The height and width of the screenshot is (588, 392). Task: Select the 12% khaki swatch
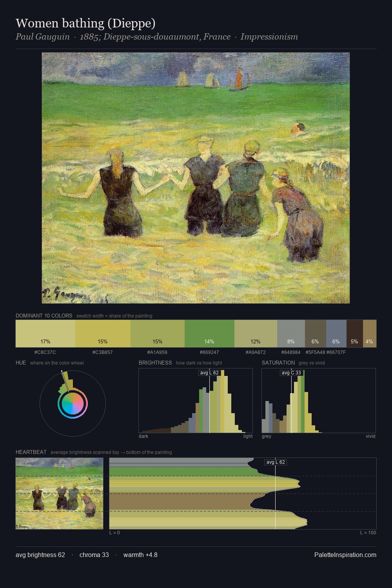pyautogui.click(x=256, y=334)
